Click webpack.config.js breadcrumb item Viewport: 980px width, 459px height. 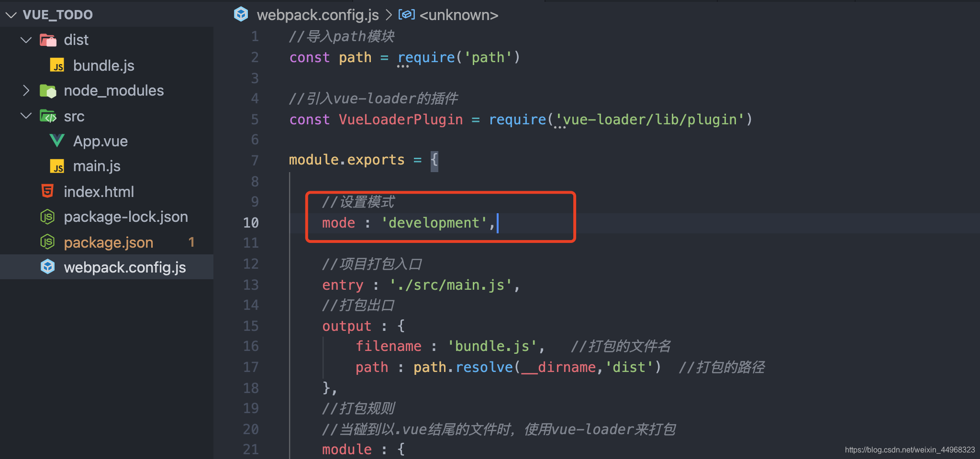point(318,15)
